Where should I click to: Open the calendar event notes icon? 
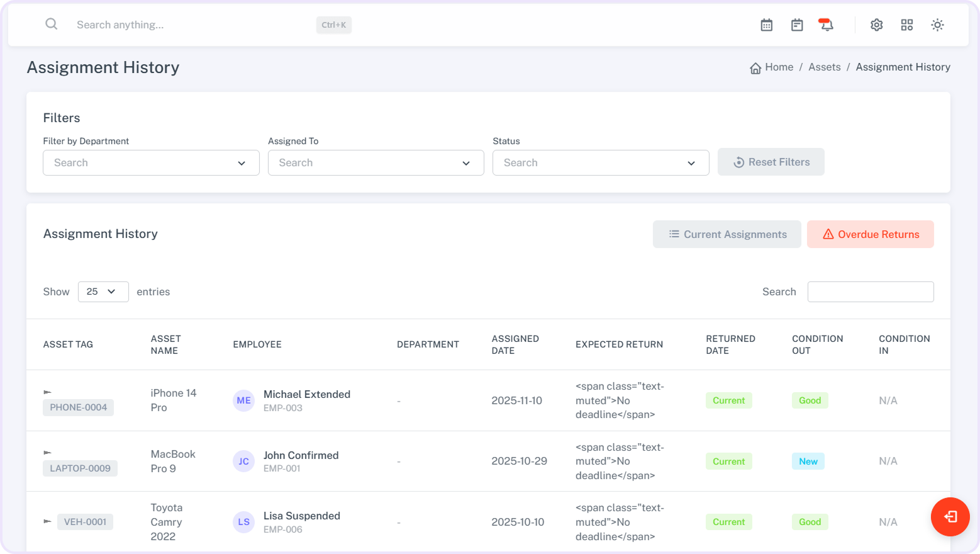tap(797, 25)
